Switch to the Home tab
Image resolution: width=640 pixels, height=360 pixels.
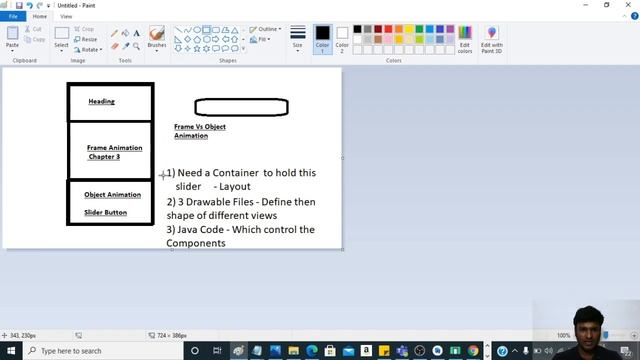(x=40, y=16)
